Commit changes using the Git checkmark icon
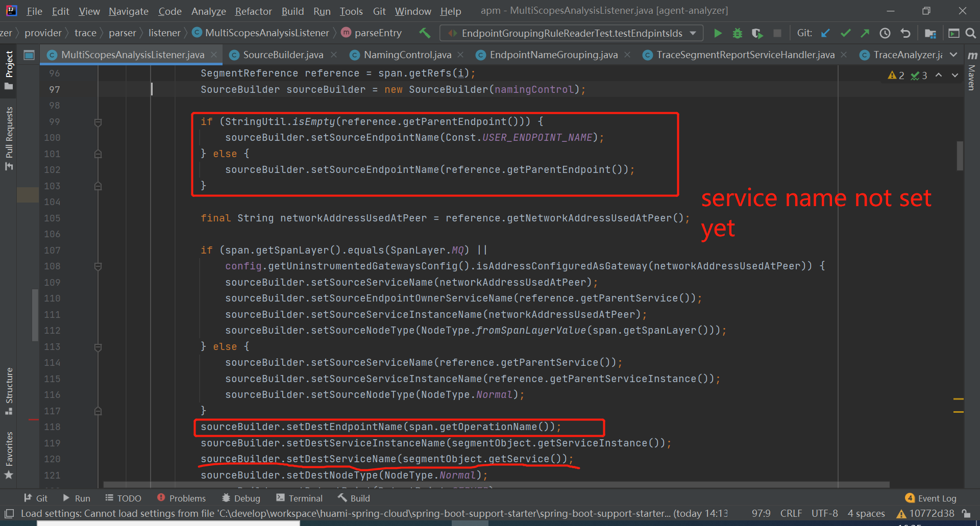The height and width of the screenshot is (526, 980). point(845,33)
